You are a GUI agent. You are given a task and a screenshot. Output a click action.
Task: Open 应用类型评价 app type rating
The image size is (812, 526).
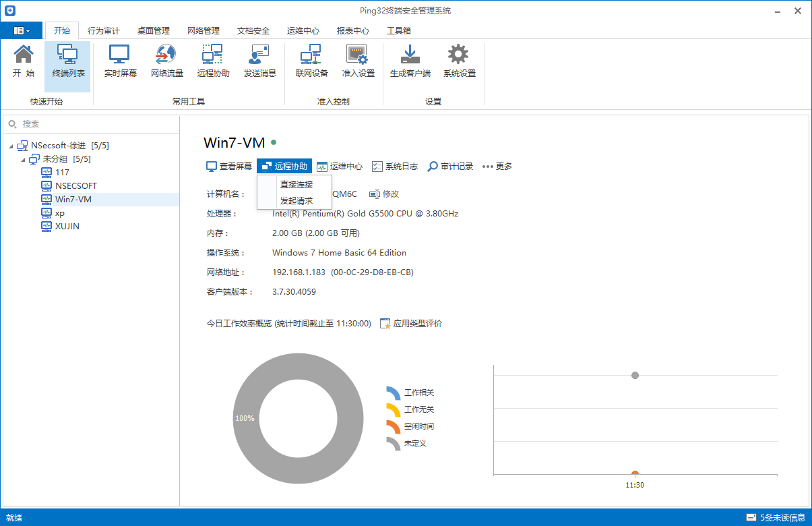pos(411,323)
